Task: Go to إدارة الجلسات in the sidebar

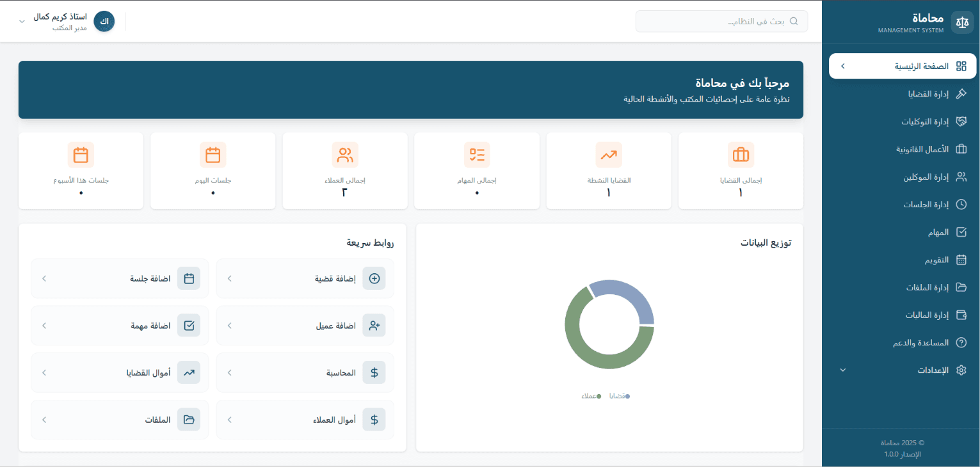Action: pos(901,205)
